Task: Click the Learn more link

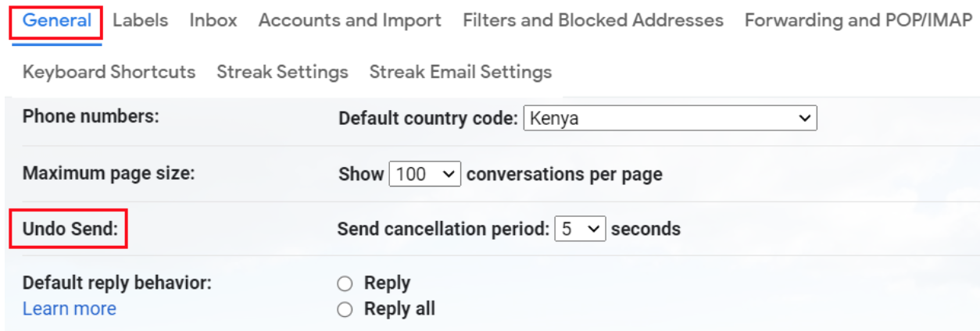Action: (x=70, y=309)
